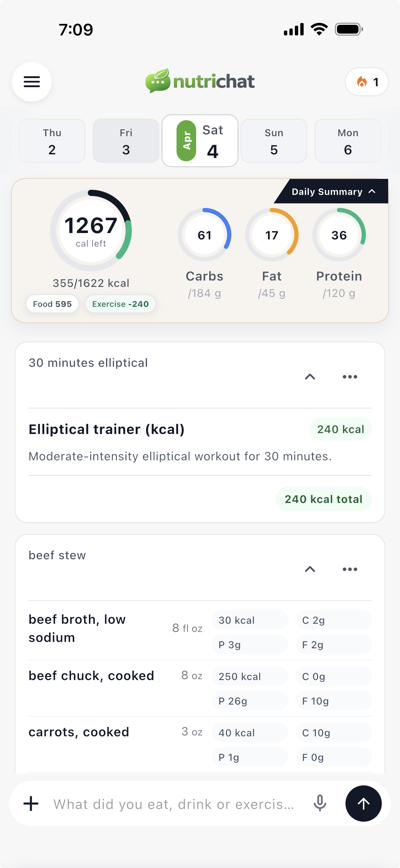400x868 pixels.
Task: Open options menu on the elliptical card
Action: tap(350, 377)
